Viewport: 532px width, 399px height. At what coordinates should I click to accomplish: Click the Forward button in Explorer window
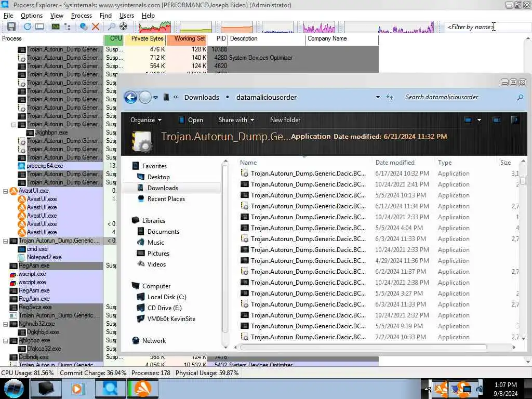click(x=145, y=97)
